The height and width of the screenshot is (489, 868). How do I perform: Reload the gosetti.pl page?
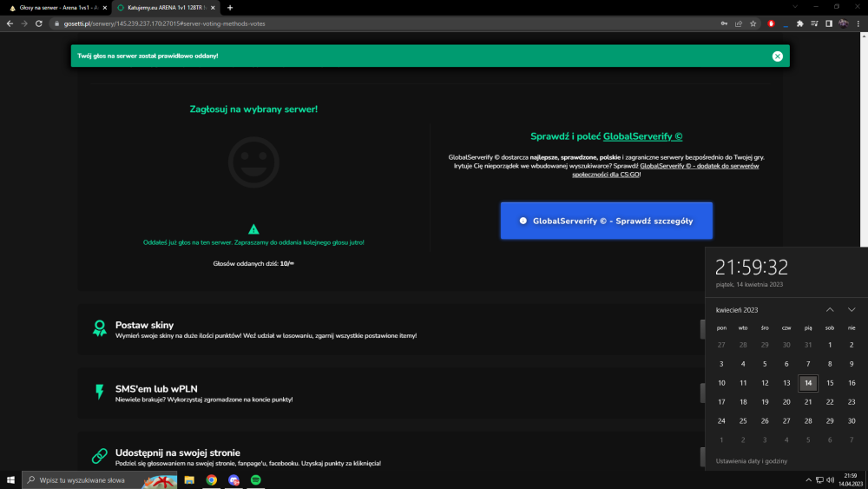[x=39, y=23]
